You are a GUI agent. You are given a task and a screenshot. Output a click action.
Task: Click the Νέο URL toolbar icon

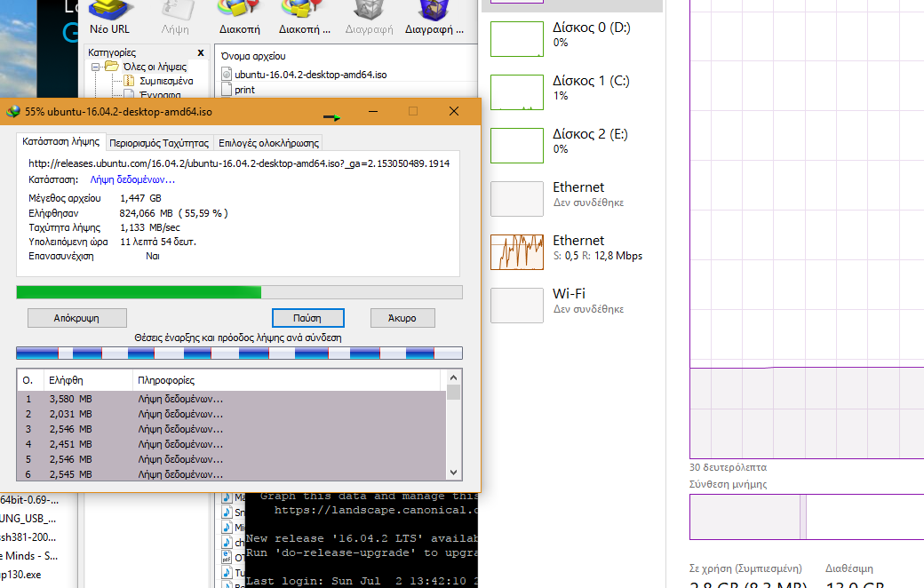(x=109, y=18)
